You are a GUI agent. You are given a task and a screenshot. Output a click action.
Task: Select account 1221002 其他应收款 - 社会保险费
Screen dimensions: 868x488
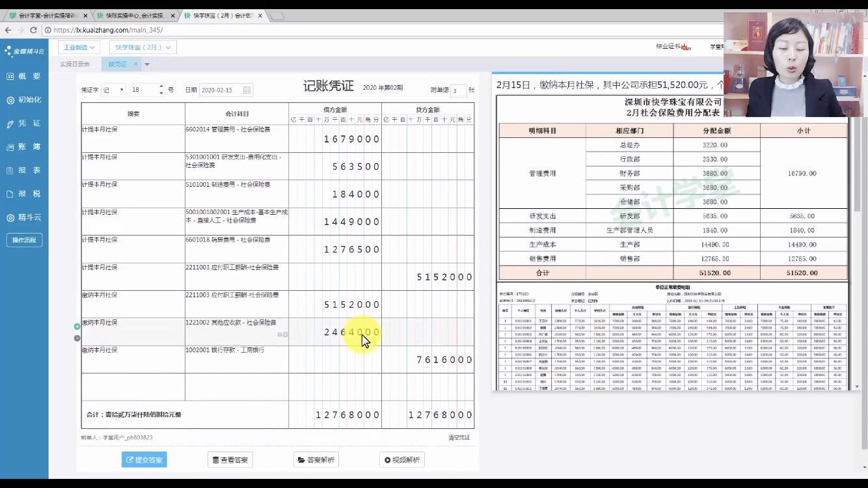(x=237, y=332)
